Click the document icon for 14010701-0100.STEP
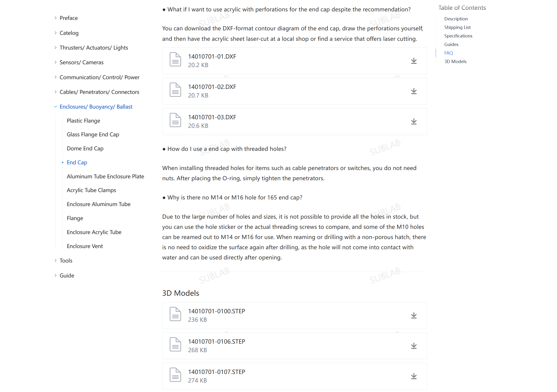 175,314
